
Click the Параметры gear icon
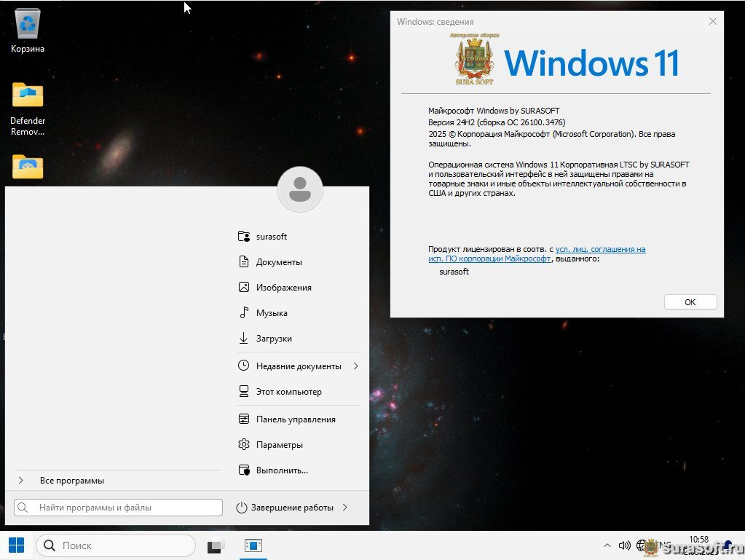click(x=244, y=445)
